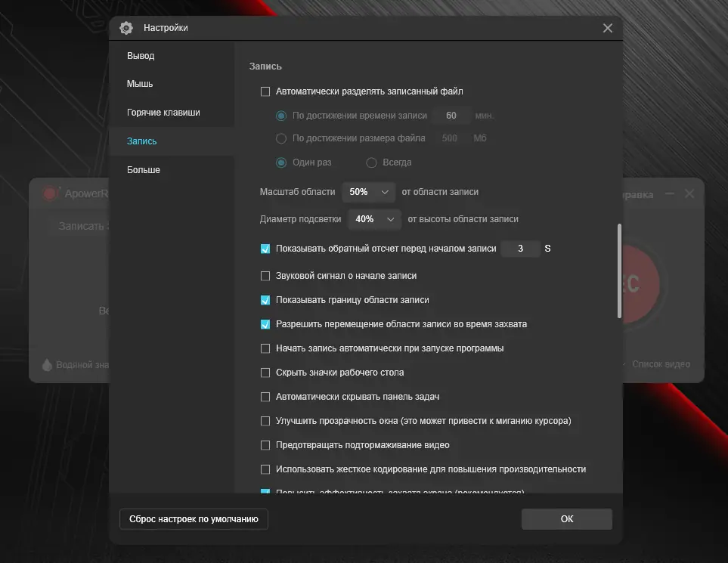Uncheck Показывать границу области записи

(x=265, y=300)
